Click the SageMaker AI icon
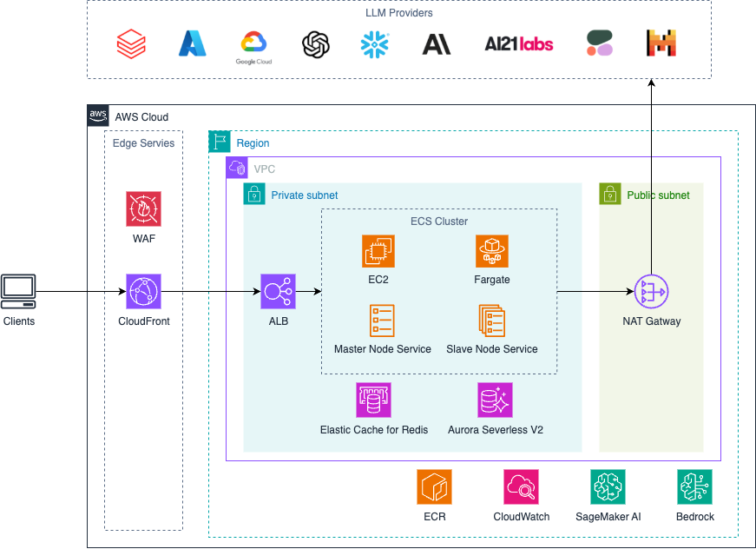 (x=608, y=487)
